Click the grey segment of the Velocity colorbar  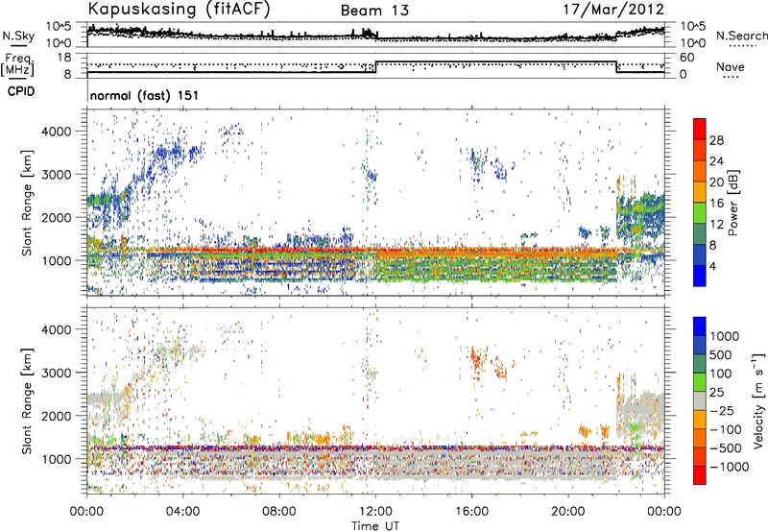click(x=700, y=400)
